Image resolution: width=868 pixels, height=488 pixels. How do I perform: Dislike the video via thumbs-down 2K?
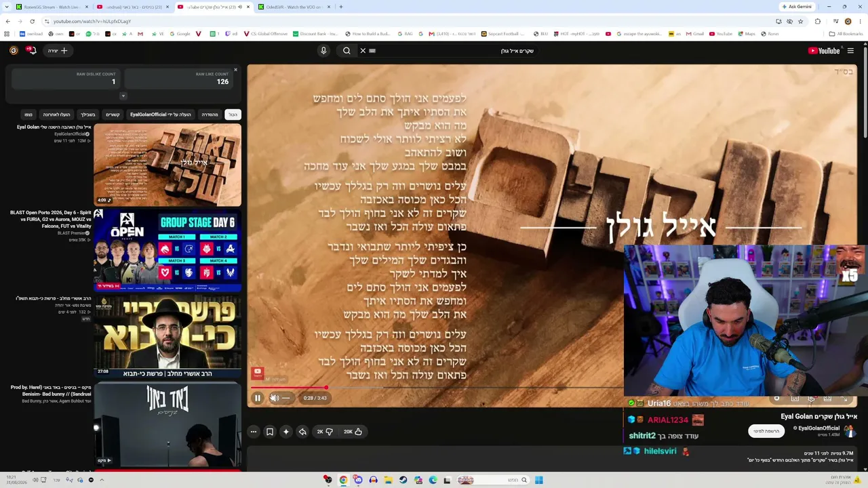325,432
